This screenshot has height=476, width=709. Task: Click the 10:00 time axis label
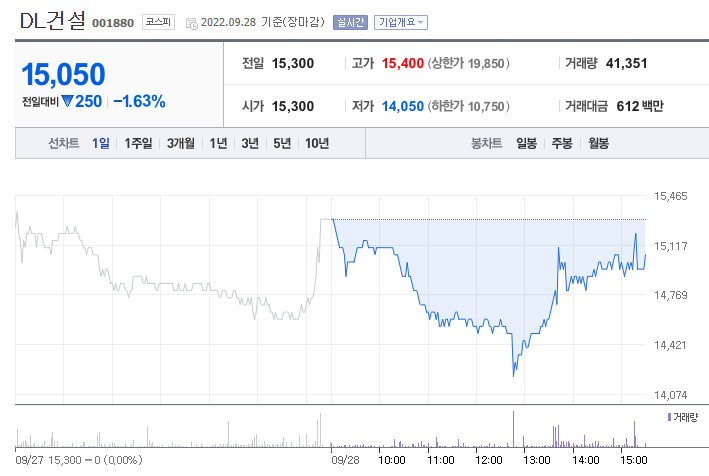(x=392, y=460)
